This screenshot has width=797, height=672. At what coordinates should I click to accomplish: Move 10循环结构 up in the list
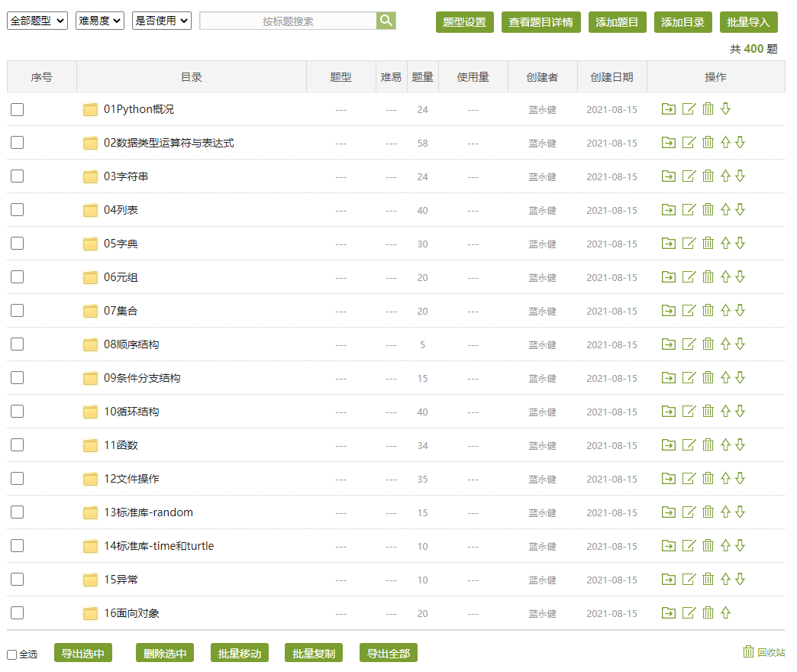[x=725, y=412]
